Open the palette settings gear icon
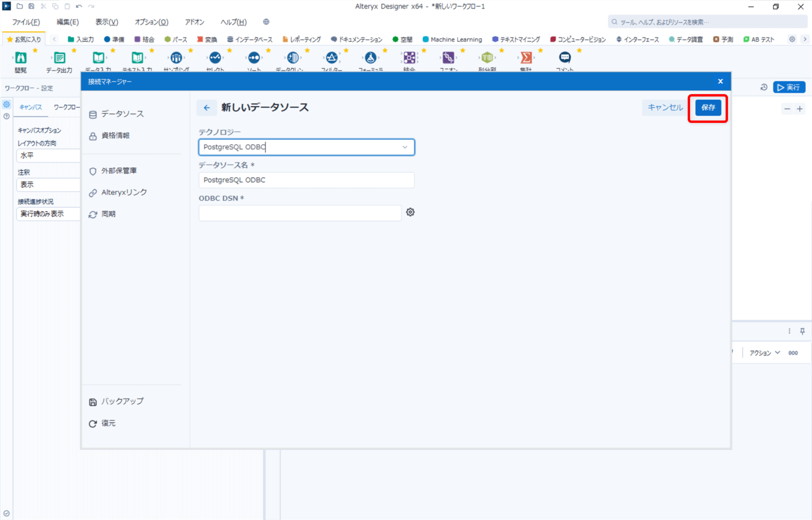The height and width of the screenshot is (520, 812). point(792,39)
